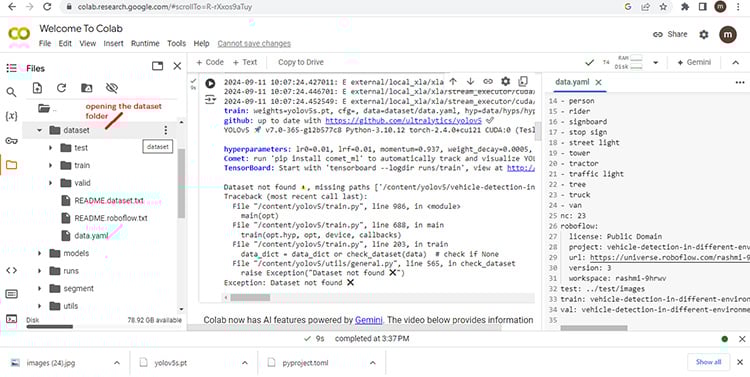Open the terminal sidebar icon
750x377 pixels.
click(11, 319)
